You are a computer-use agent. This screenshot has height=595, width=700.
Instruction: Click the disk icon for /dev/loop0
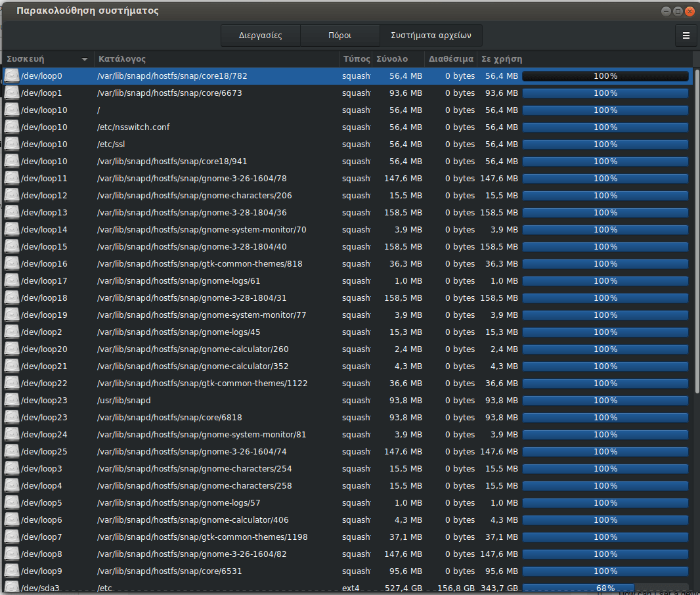coord(12,76)
